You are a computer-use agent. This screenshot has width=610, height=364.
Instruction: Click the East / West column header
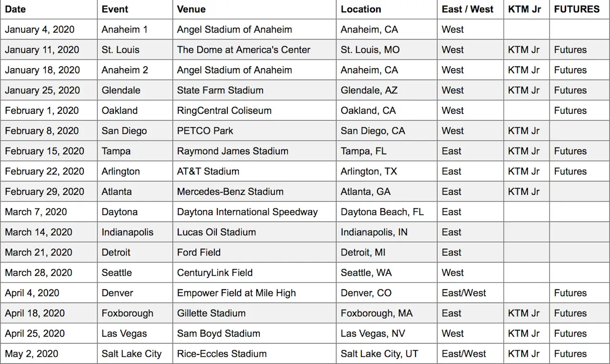[x=470, y=9]
